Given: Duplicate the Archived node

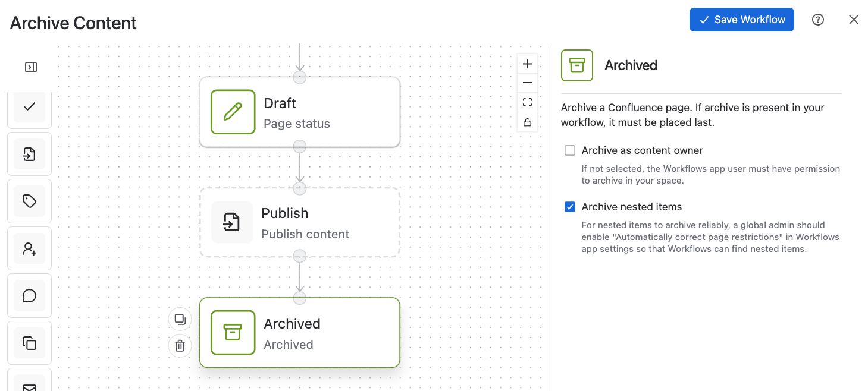Looking at the screenshot, I should coord(180,319).
